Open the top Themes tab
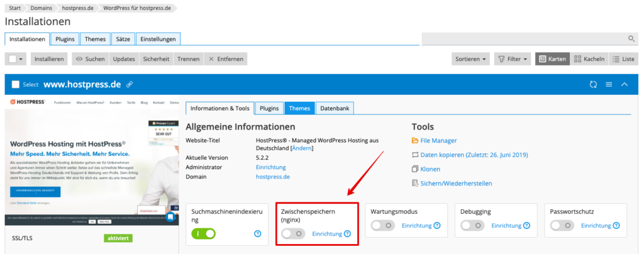This screenshot has width=644, height=254. [96, 39]
